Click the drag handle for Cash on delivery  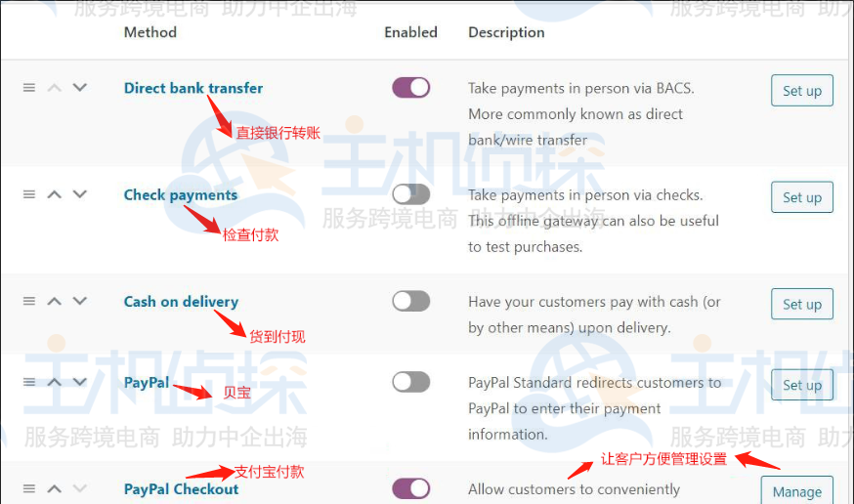click(x=29, y=301)
